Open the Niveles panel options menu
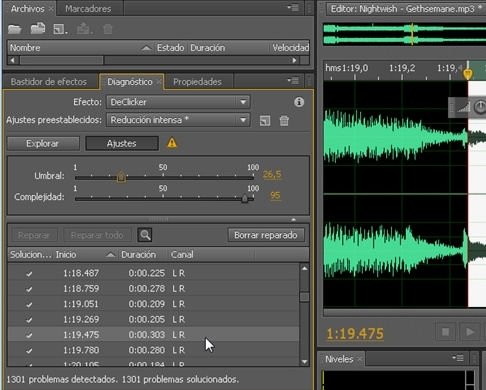 click(458, 358)
